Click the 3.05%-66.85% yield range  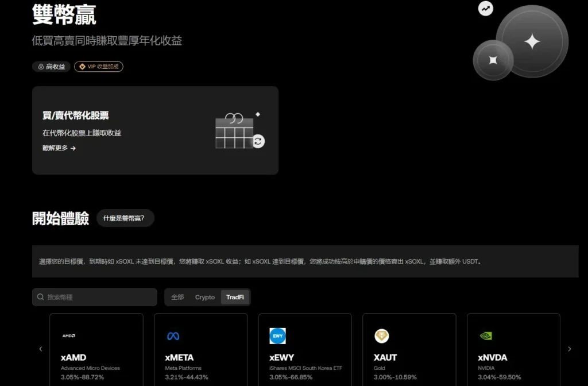(x=291, y=377)
